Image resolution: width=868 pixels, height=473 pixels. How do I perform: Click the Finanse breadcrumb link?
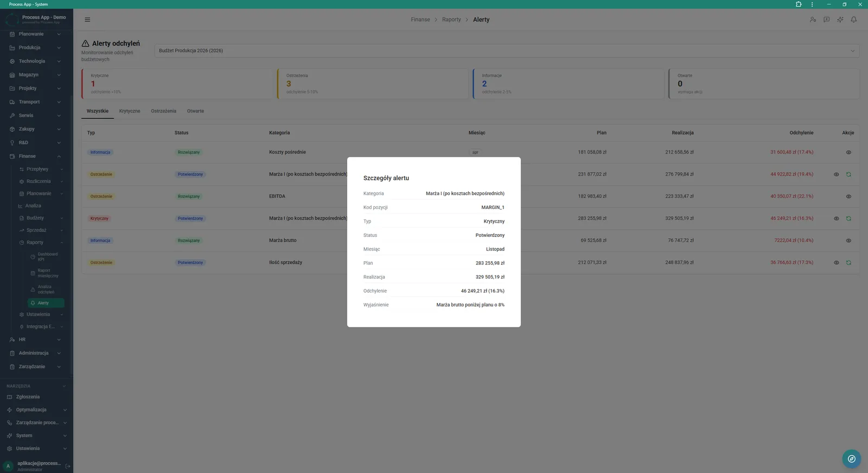[x=420, y=20]
